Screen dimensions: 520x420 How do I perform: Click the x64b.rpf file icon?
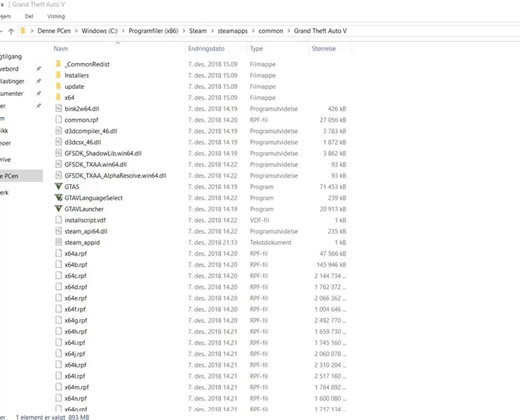point(58,265)
